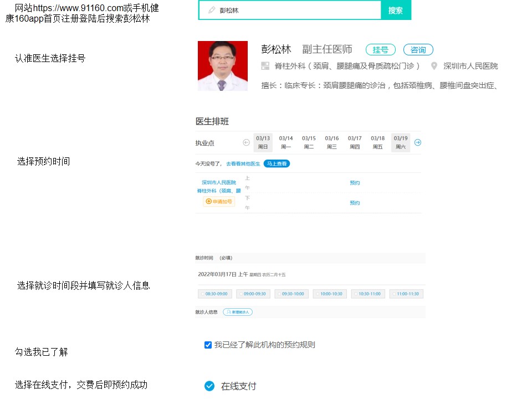This screenshot has width=532, height=399.
Task: Click 新增就诊人 add patient button
Action: coord(238,312)
